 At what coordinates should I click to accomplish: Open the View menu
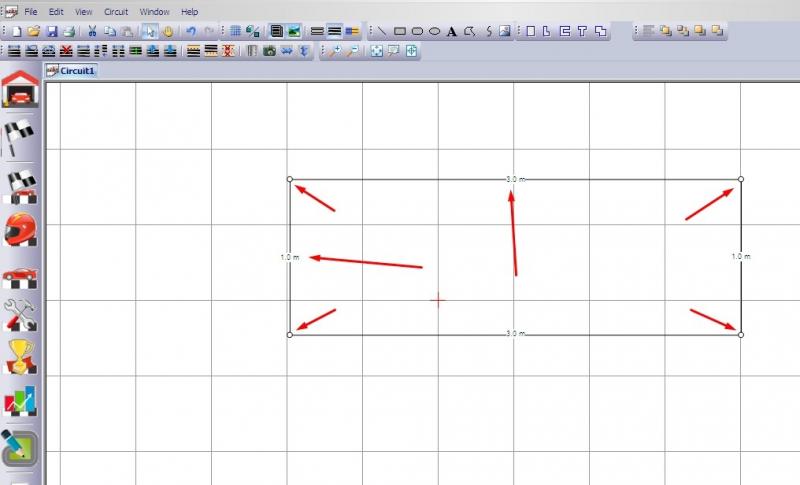[84, 11]
